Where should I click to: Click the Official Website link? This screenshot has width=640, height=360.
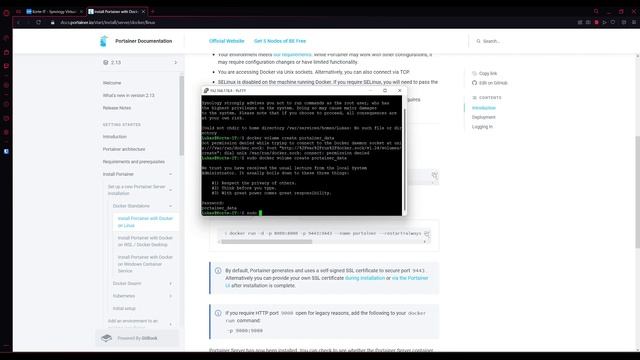[227, 41]
